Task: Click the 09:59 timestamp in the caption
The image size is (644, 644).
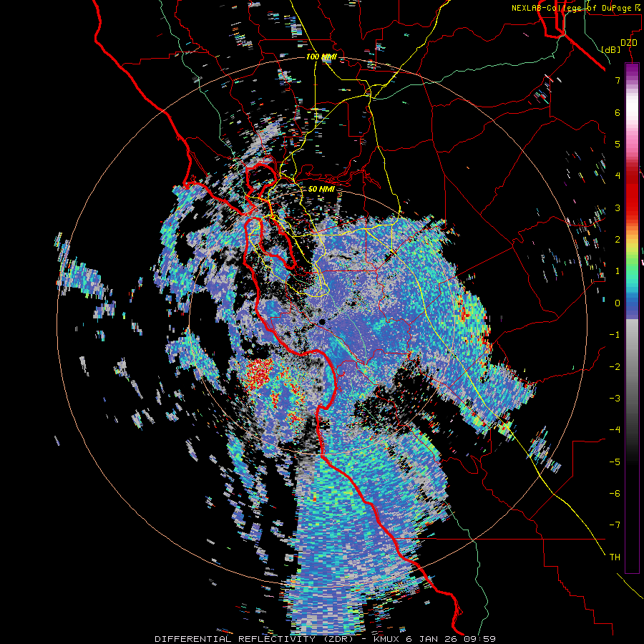Action: tap(479, 639)
